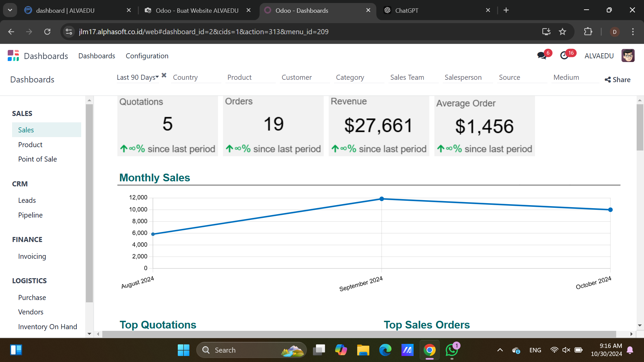
Task: Open browser extensions puzzle icon
Action: click(x=588, y=32)
